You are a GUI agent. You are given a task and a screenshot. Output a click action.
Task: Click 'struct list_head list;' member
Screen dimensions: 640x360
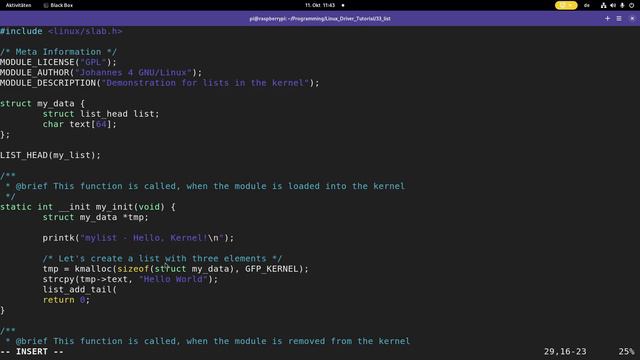pos(101,114)
